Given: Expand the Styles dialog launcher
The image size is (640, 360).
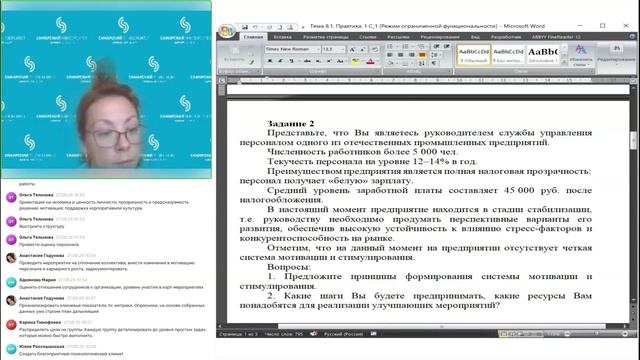Looking at the screenshot, I should (592, 71).
